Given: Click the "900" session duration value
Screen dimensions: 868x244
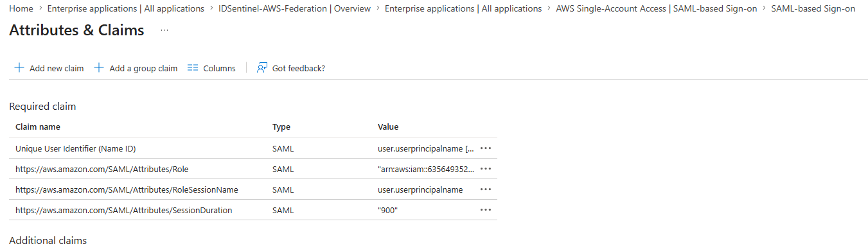Looking at the screenshot, I should coord(388,210).
